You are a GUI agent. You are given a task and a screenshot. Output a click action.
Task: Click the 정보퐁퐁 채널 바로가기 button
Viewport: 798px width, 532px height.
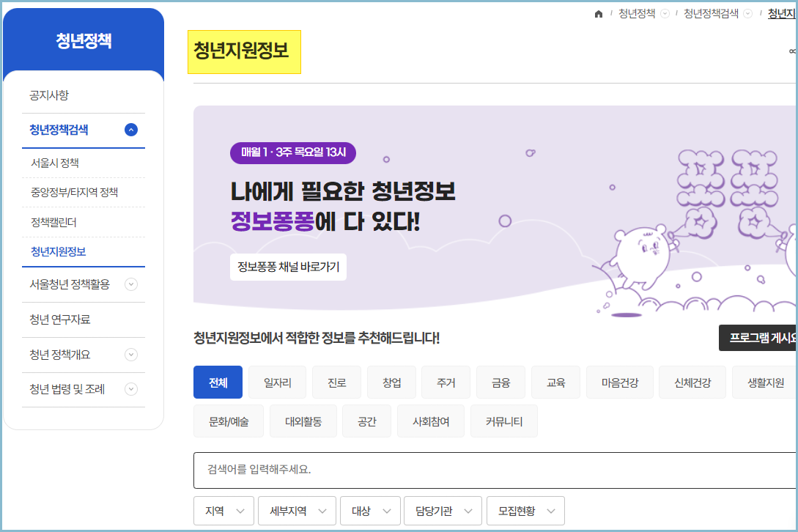288,267
